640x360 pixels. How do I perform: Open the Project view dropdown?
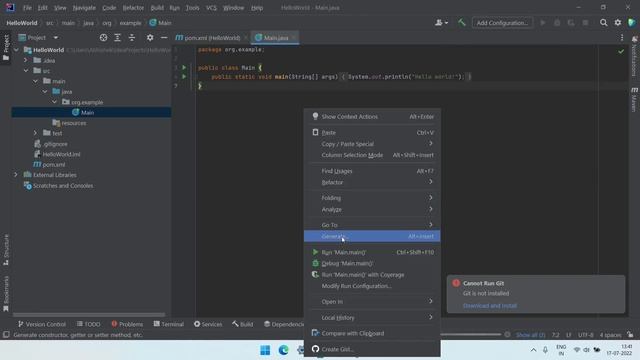click(39, 38)
